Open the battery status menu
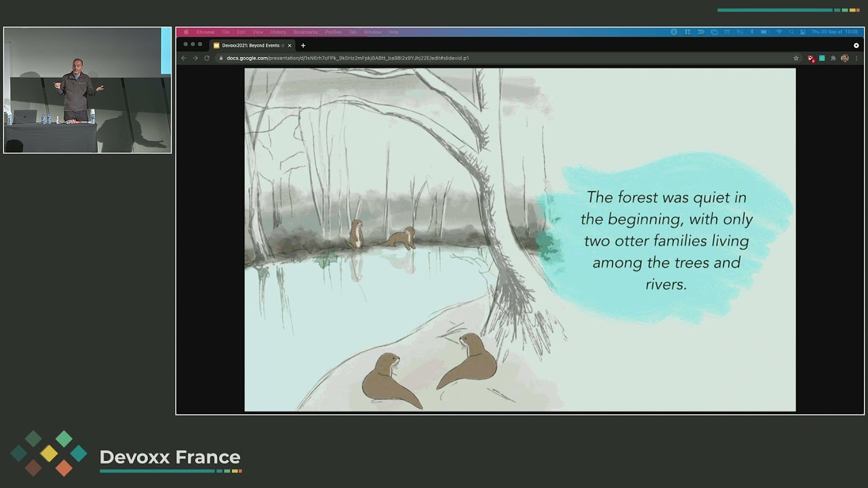Viewport: 868px width, 488px height. click(764, 32)
